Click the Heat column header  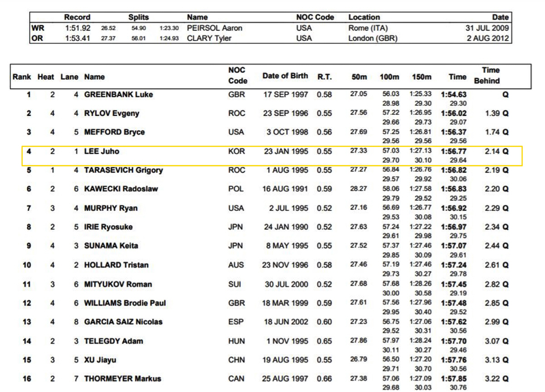click(46, 77)
